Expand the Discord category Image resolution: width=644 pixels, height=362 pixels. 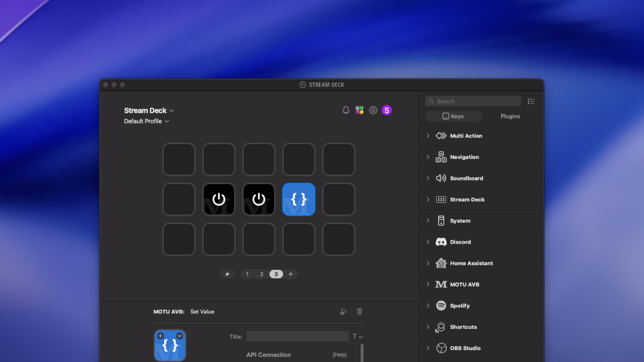click(x=428, y=242)
